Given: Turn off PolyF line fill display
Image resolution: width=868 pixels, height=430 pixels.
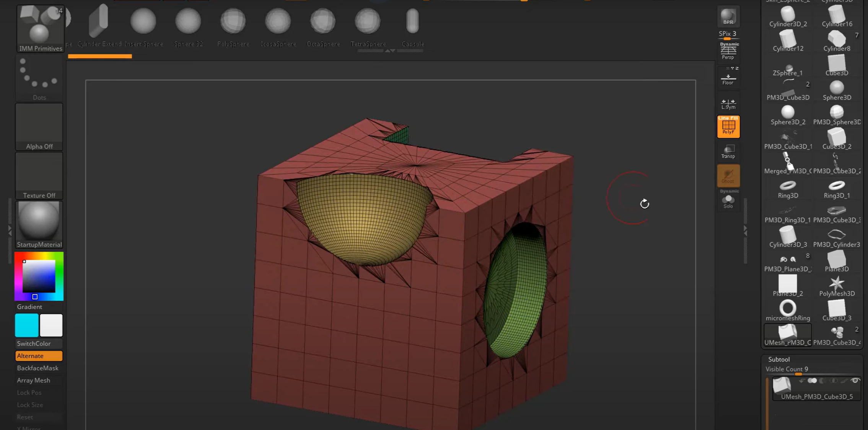Looking at the screenshot, I should (728, 126).
